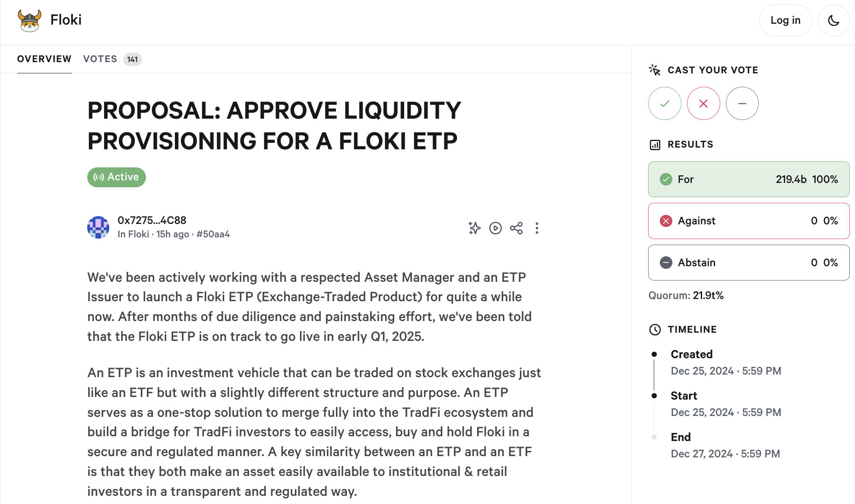This screenshot has height=504, width=855.
Task: Vote Against with the red X circle
Action: tap(703, 104)
